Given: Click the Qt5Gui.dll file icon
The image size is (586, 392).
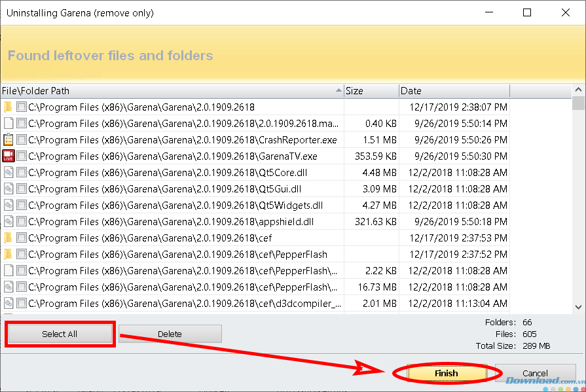Looking at the screenshot, I should pos(8,189).
